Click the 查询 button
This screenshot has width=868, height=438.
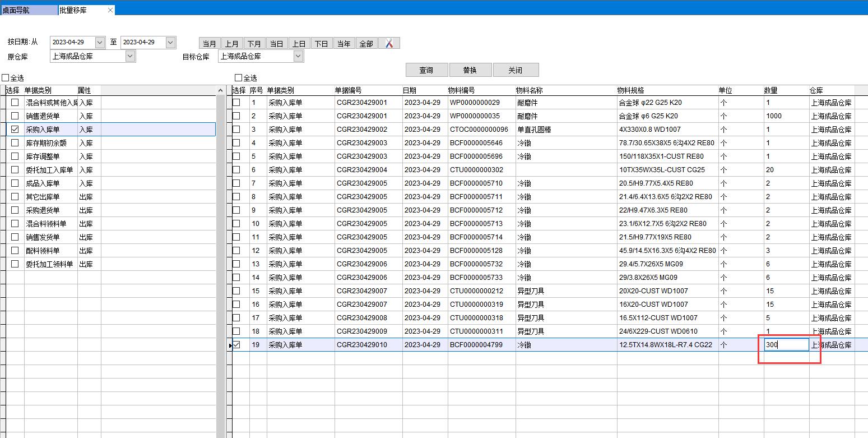pos(426,70)
